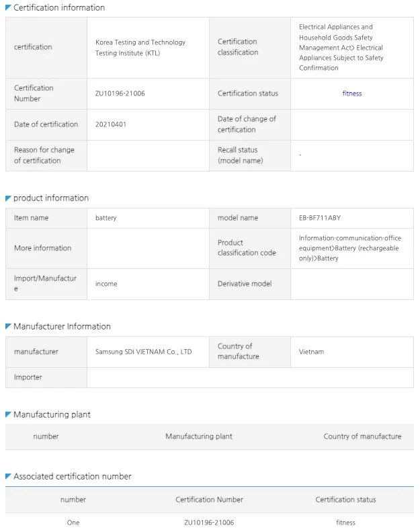
Task: Click the empty Importer field
Action: [249, 377]
